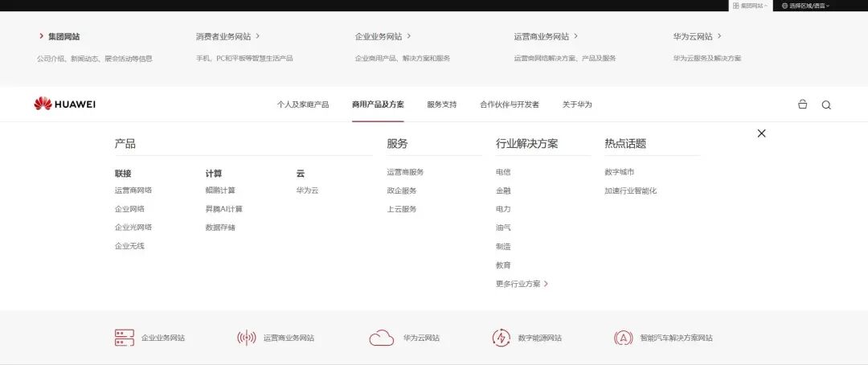Open 企业光网络 product link
This screenshot has width=868, height=365.
pyautogui.click(x=133, y=227)
